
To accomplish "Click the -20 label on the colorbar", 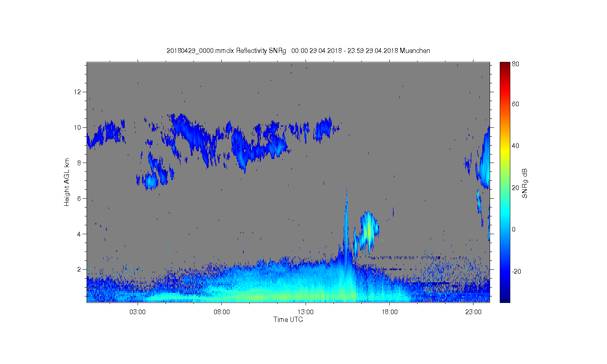I will tap(516, 271).
